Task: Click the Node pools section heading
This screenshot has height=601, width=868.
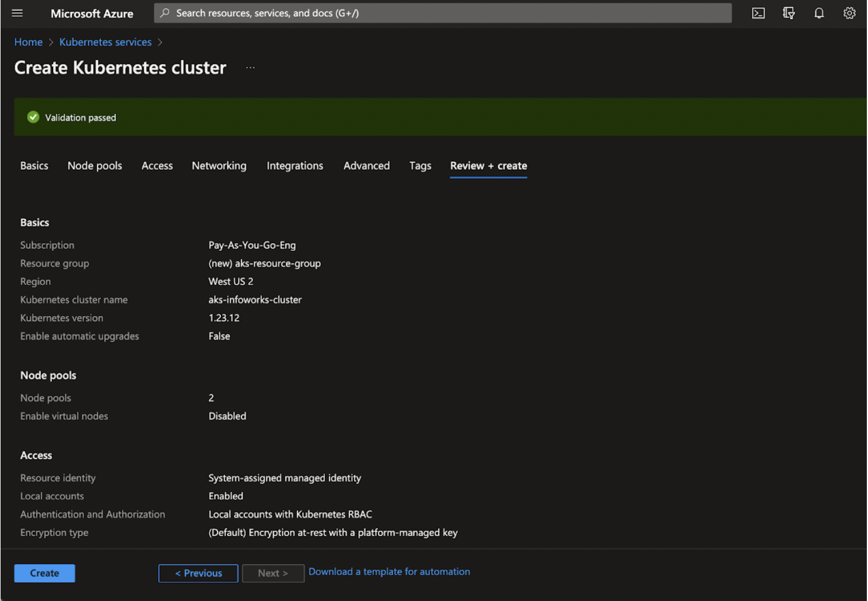Action: (48, 375)
